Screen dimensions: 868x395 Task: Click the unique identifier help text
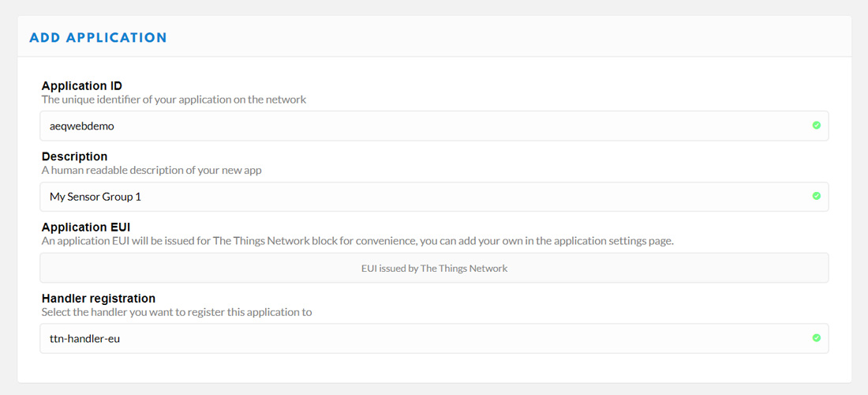click(x=174, y=100)
